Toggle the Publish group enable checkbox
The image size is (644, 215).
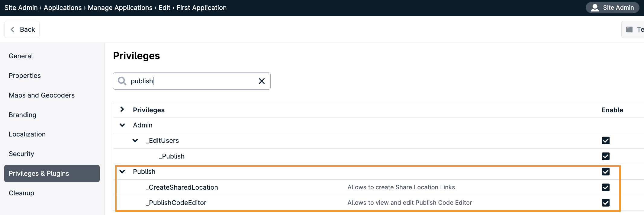pos(606,172)
